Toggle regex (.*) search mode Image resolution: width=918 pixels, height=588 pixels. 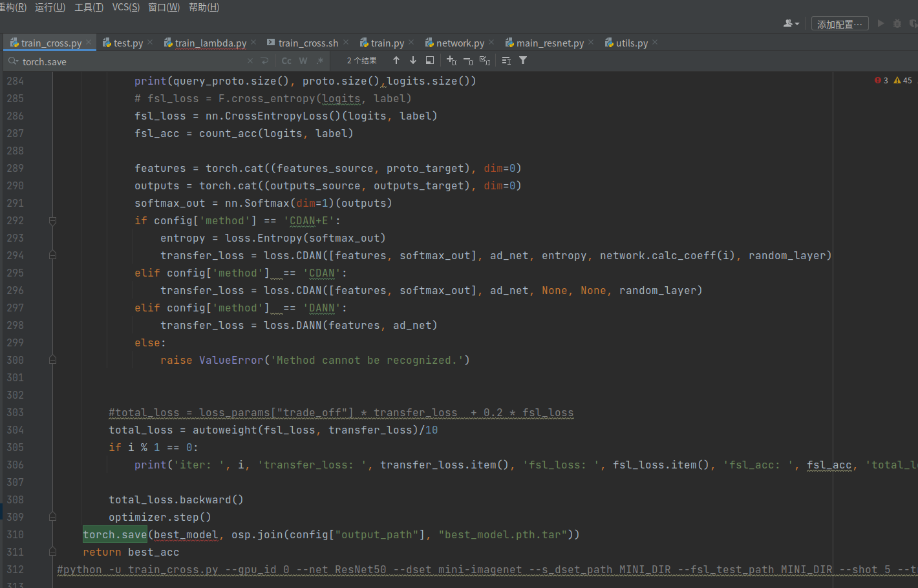coord(319,61)
